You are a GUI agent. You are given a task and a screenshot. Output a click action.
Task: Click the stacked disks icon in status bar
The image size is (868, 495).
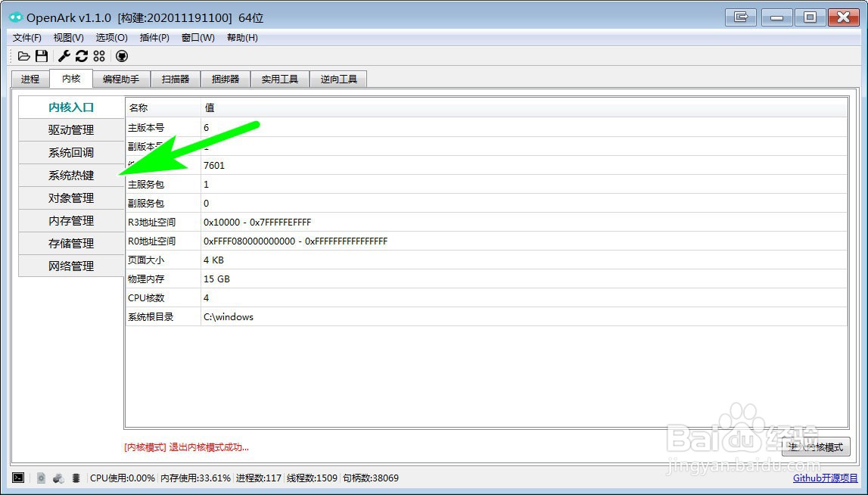tap(76, 478)
